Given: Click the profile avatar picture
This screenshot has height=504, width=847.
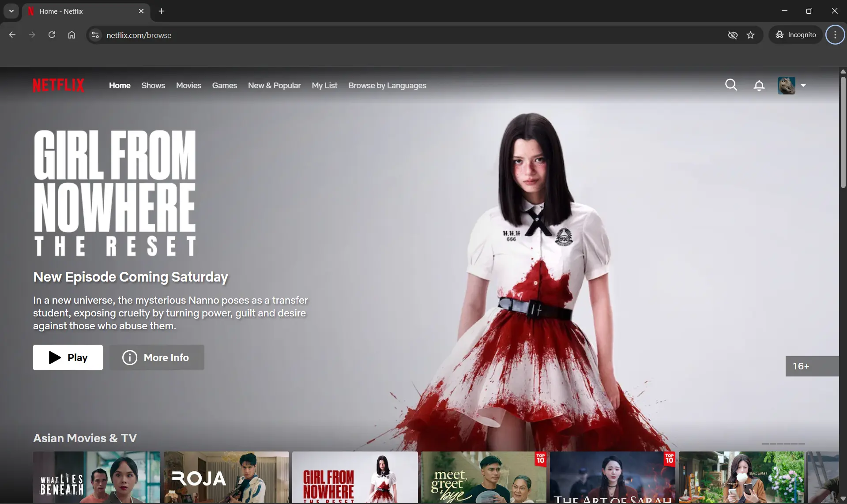Looking at the screenshot, I should pos(786,85).
